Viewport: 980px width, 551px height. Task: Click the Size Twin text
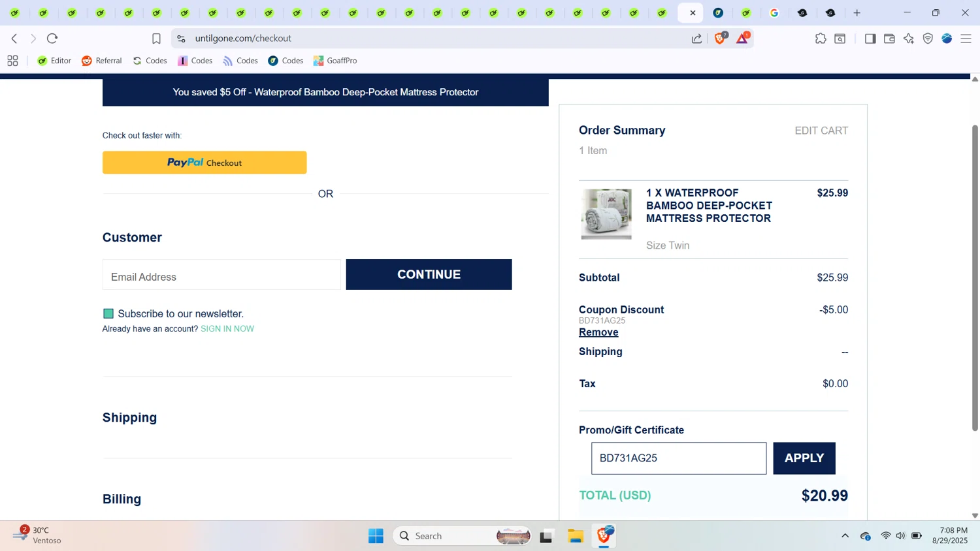(668, 245)
